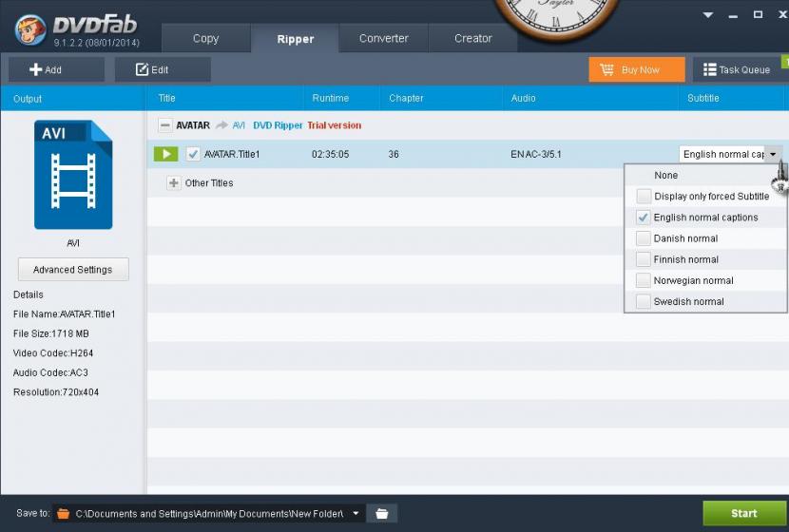Open the Save to path dropdown
This screenshot has width=789, height=532.
356,513
